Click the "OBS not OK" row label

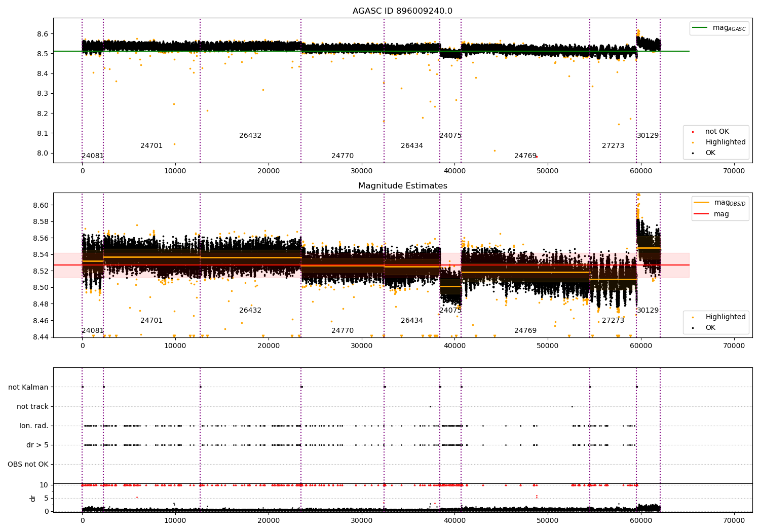pyautogui.click(x=28, y=465)
